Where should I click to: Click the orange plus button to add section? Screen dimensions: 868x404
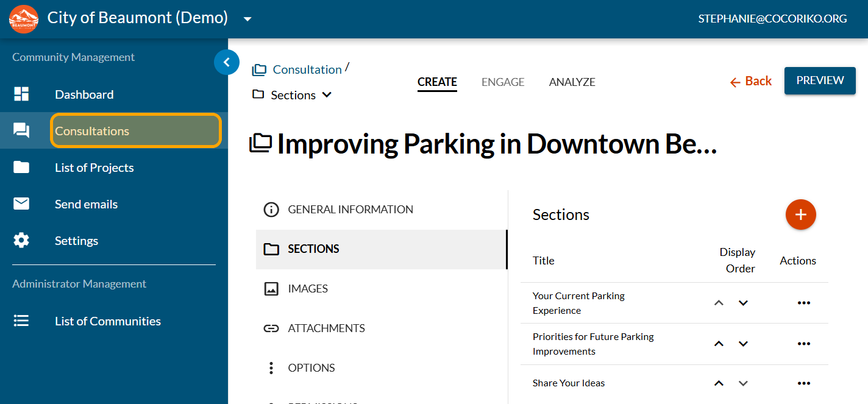pyautogui.click(x=800, y=214)
